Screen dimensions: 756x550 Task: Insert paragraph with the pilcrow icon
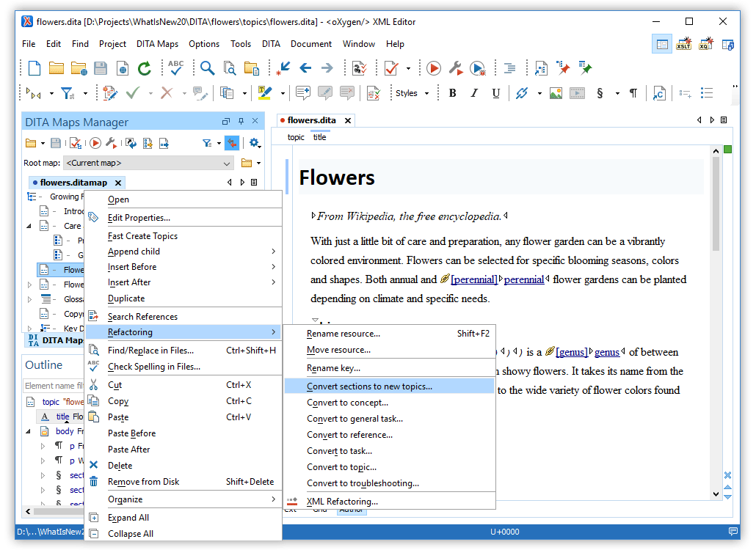tap(633, 93)
